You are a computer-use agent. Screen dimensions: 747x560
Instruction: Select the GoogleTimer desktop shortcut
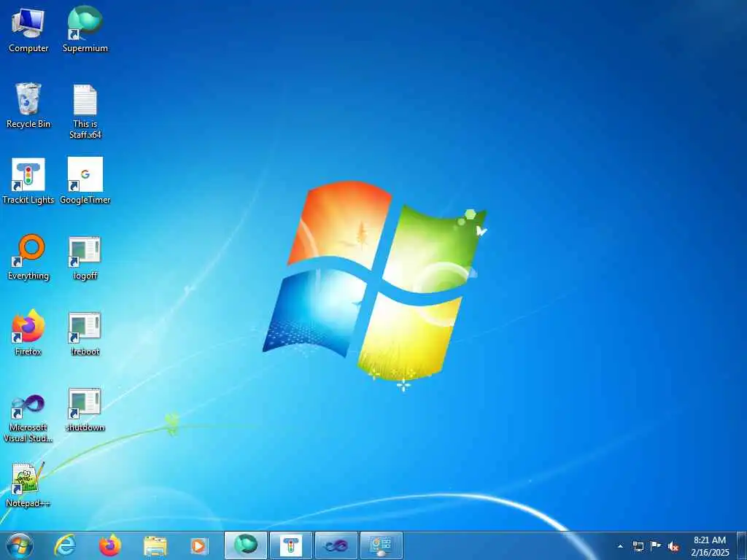tap(85, 181)
